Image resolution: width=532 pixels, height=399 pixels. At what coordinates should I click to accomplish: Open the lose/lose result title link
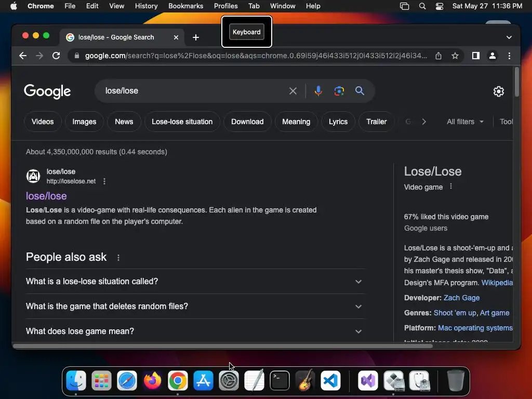pyautogui.click(x=46, y=196)
